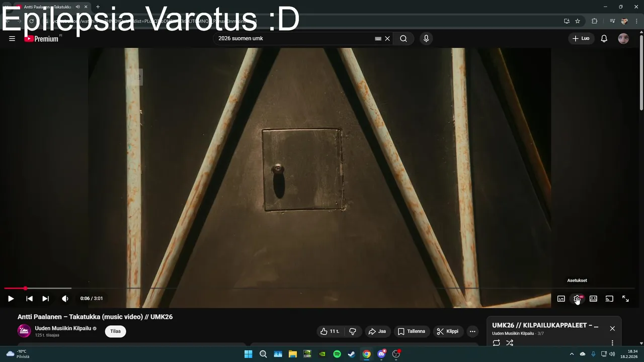The image size is (644, 362).
Task: Open Chrome extensions puzzle icon
Action: pyautogui.click(x=595, y=21)
